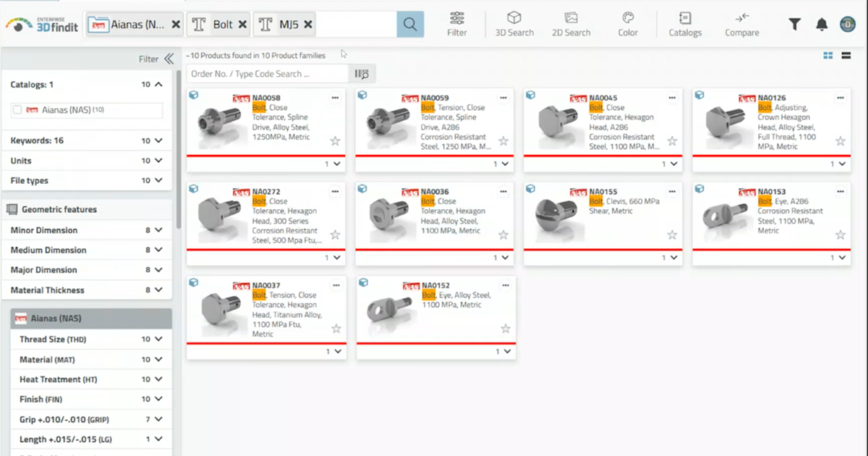Viewport: 868px width, 456px height.
Task: Open the user profile avatar
Action: point(848,25)
